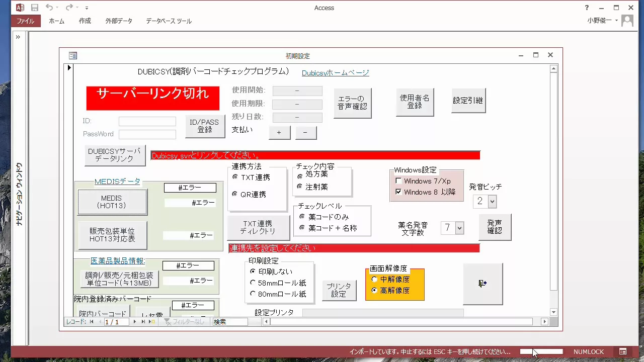The width and height of the screenshot is (644, 362).
Task: Select 薬コードのみ check level
Action: click(x=302, y=217)
